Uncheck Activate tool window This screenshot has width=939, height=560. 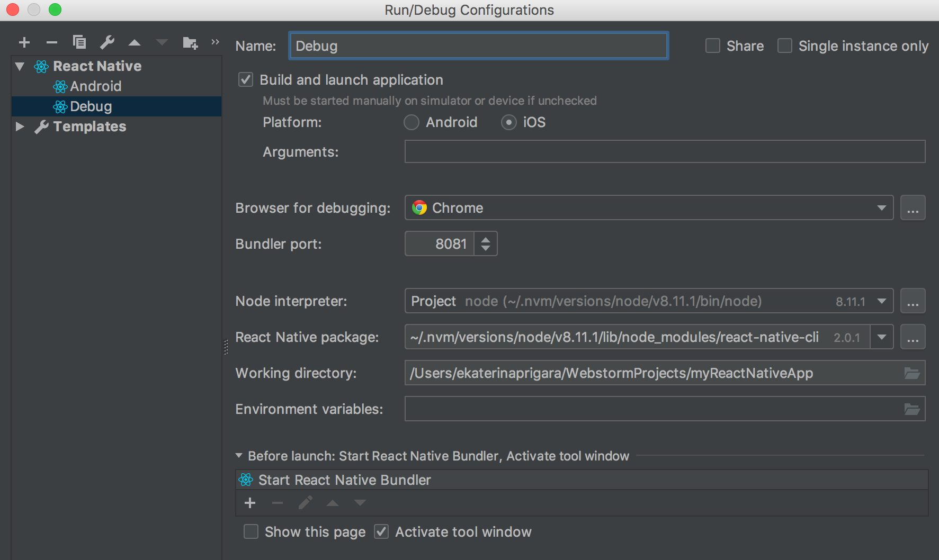pos(381,531)
